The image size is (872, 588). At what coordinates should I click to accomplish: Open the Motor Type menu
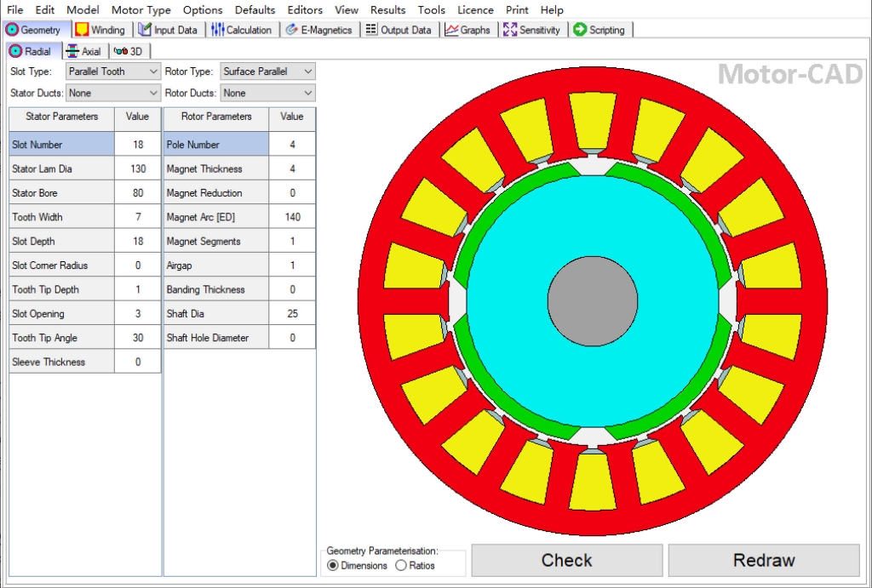click(x=141, y=10)
